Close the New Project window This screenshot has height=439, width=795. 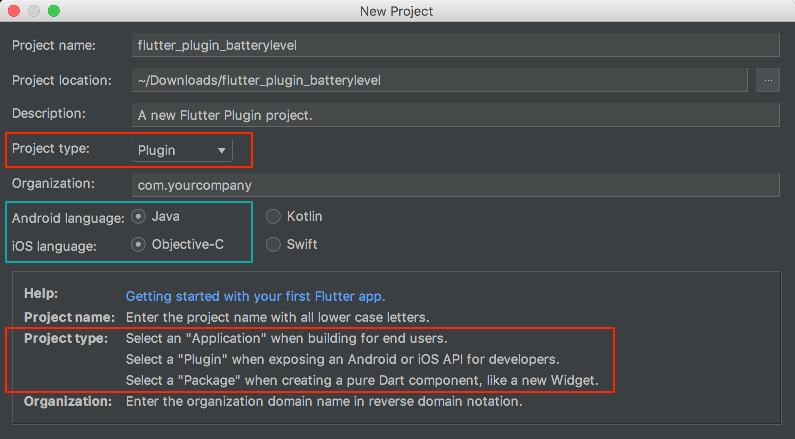14,11
